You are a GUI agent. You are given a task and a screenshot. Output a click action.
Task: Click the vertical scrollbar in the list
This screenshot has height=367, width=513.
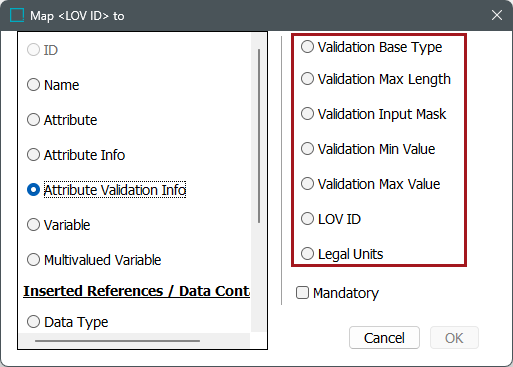259,136
